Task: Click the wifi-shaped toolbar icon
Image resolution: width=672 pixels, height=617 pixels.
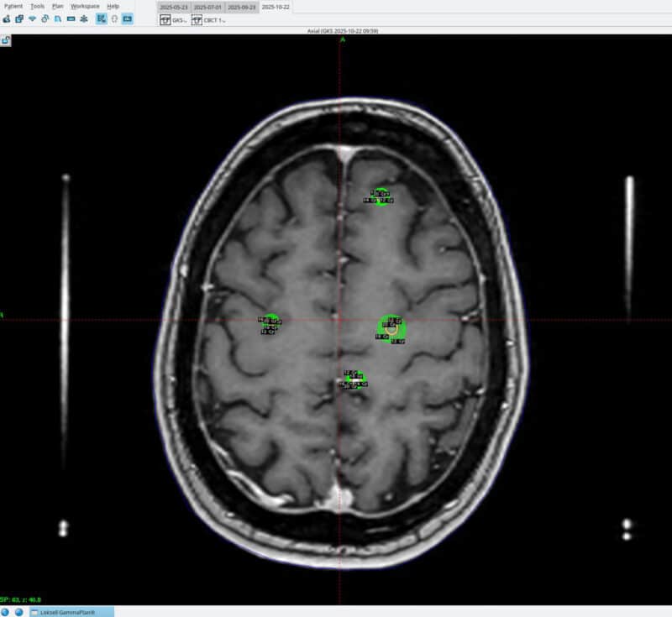Action: 32,18
